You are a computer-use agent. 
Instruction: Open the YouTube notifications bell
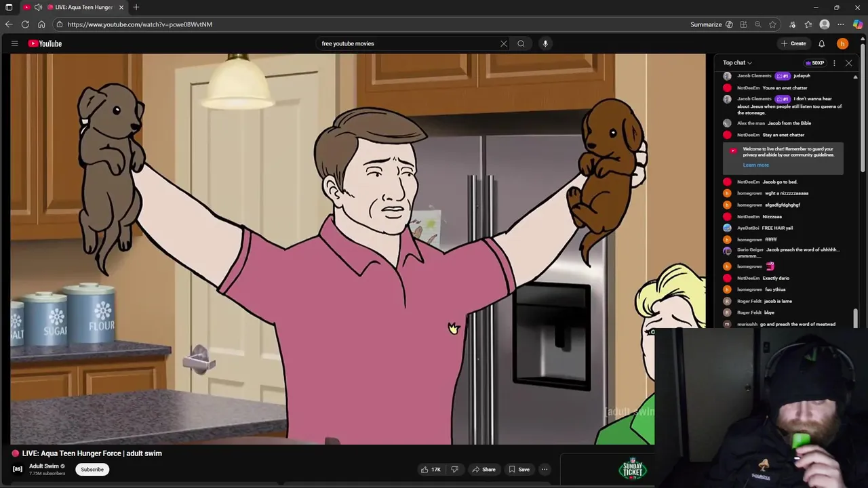[x=821, y=43]
